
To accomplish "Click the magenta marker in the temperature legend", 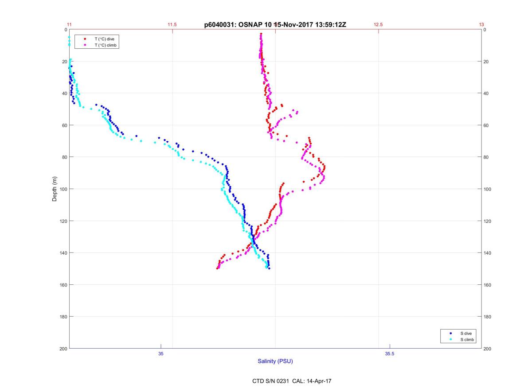I will coord(85,45).
